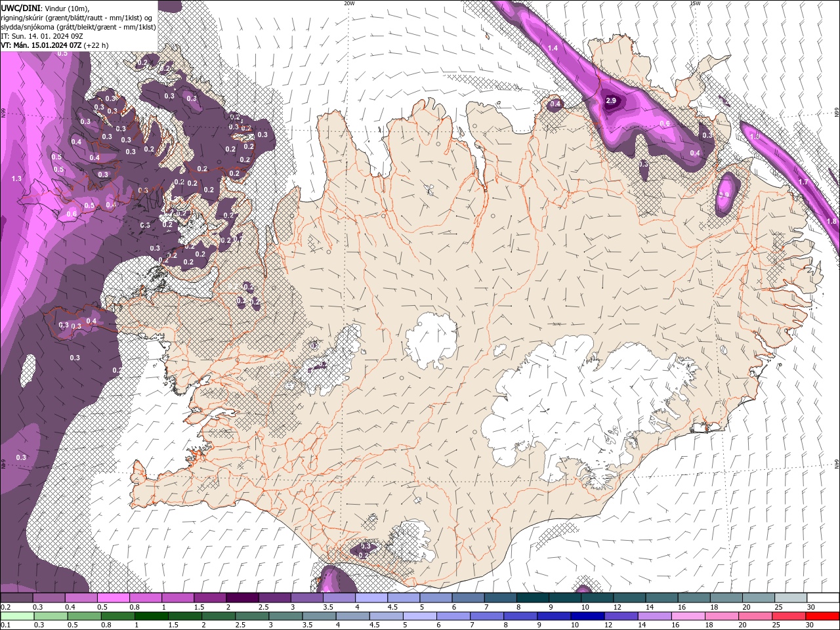The image size is (840, 630).
Task: Select bottom legend swatch between 7 and 8
Action: [487, 616]
